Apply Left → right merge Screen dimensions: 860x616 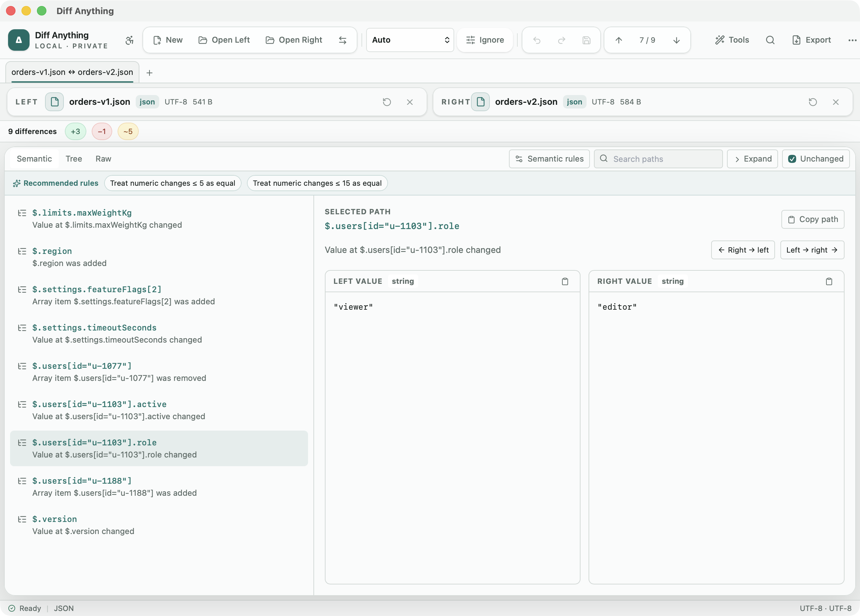(812, 250)
